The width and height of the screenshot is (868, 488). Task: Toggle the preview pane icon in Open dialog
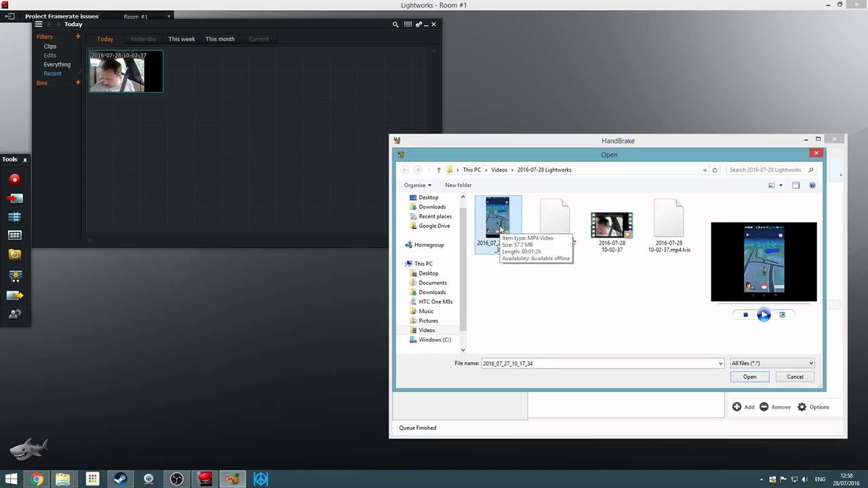tap(796, 185)
